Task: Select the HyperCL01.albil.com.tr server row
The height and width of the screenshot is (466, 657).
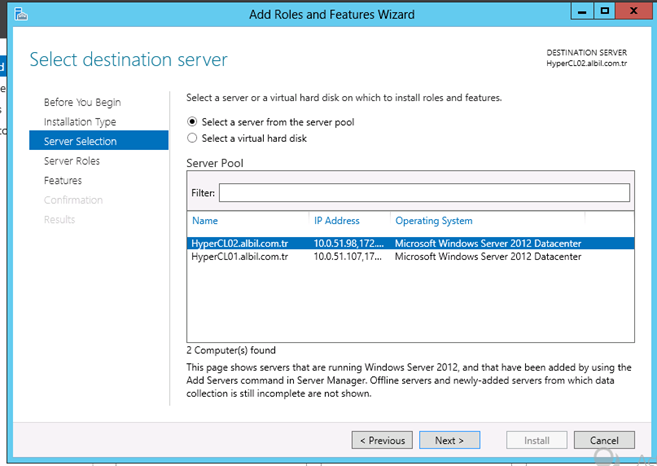Action: (x=411, y=256)
